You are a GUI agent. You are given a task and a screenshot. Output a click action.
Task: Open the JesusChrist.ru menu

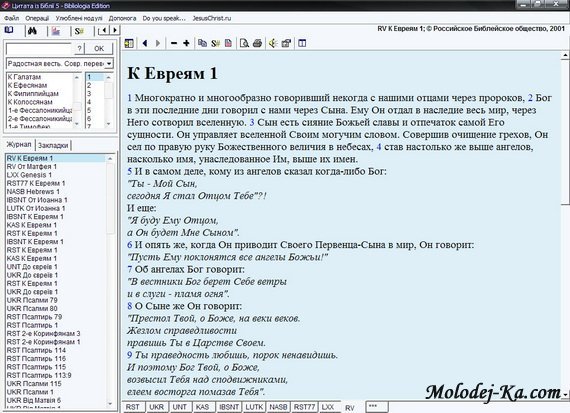[x=212, y=18]
